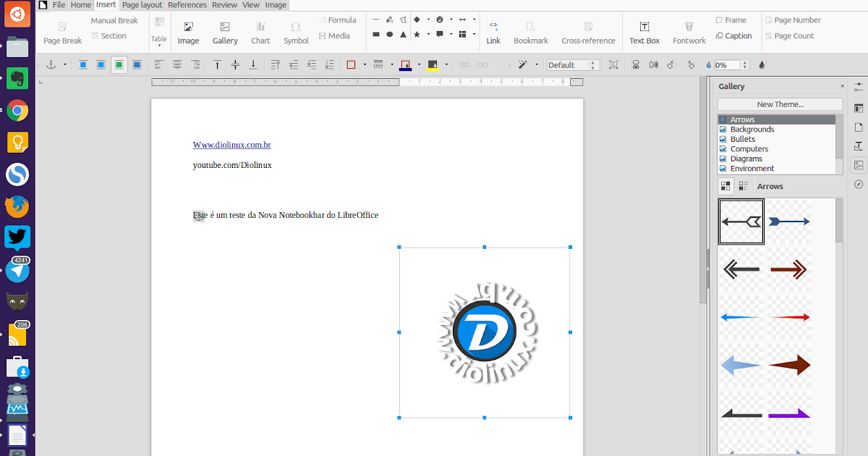868x456 pixels.
Task: Open Page deck in sidebar
Action: (x=859, y=127)
